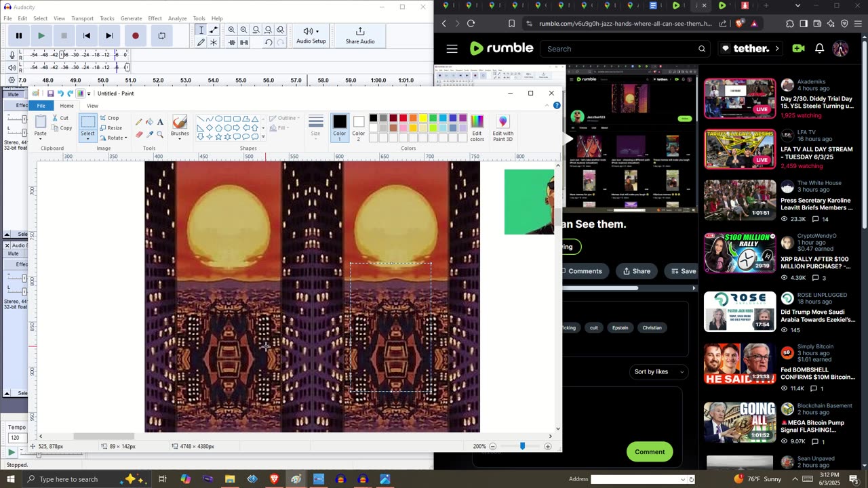Fit project to width in Audacity

(269, 30)
